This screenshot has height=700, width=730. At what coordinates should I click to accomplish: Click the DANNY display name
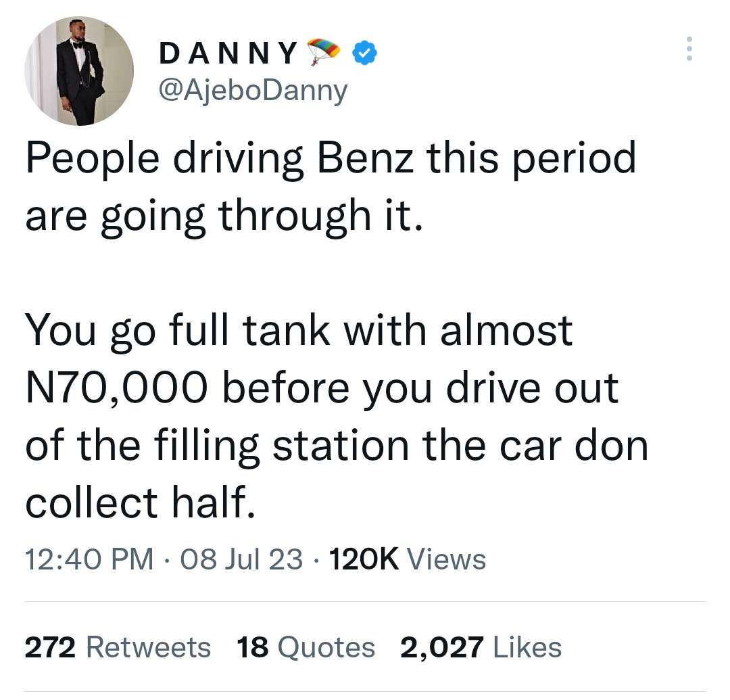click(x=228, y=53)
